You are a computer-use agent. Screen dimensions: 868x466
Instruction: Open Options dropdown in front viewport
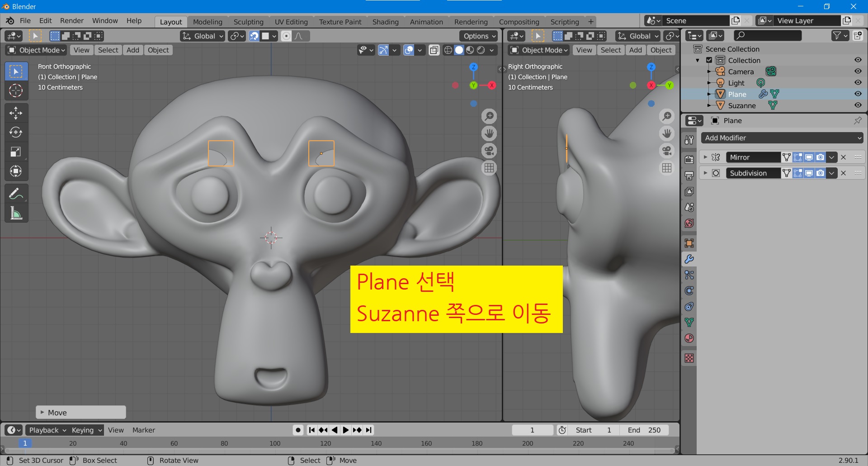[x=479, y=36]
